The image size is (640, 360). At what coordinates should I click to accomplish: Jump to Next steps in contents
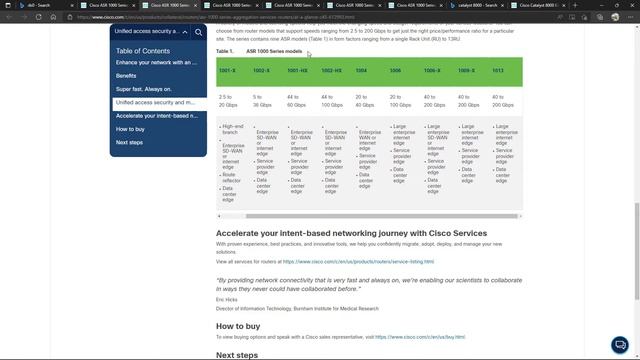pyautogui.click(x=129, y=142)
